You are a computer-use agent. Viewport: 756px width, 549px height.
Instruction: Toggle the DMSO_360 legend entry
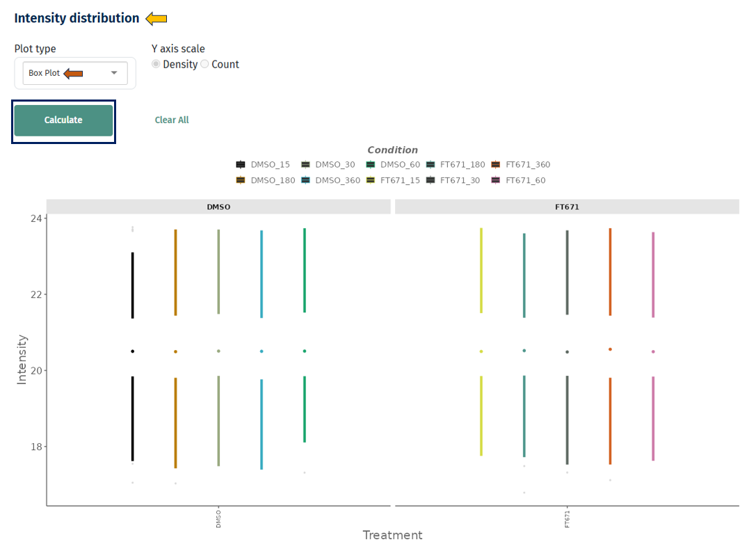point(305,180)
